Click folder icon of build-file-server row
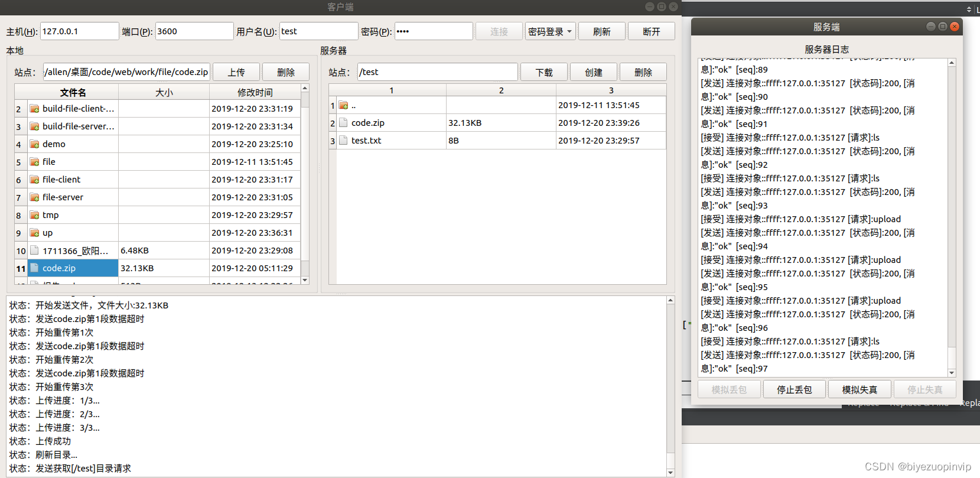 [34, 126]
